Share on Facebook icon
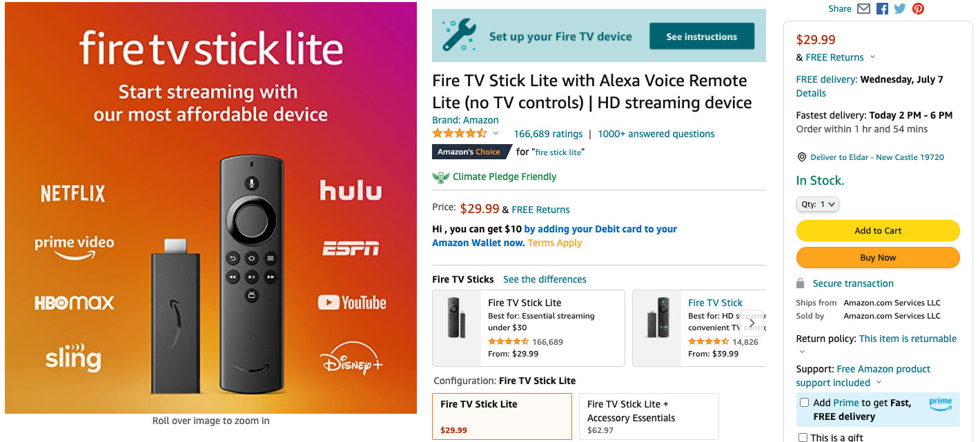This screenshot has height=442, width=980. point(882,9)
